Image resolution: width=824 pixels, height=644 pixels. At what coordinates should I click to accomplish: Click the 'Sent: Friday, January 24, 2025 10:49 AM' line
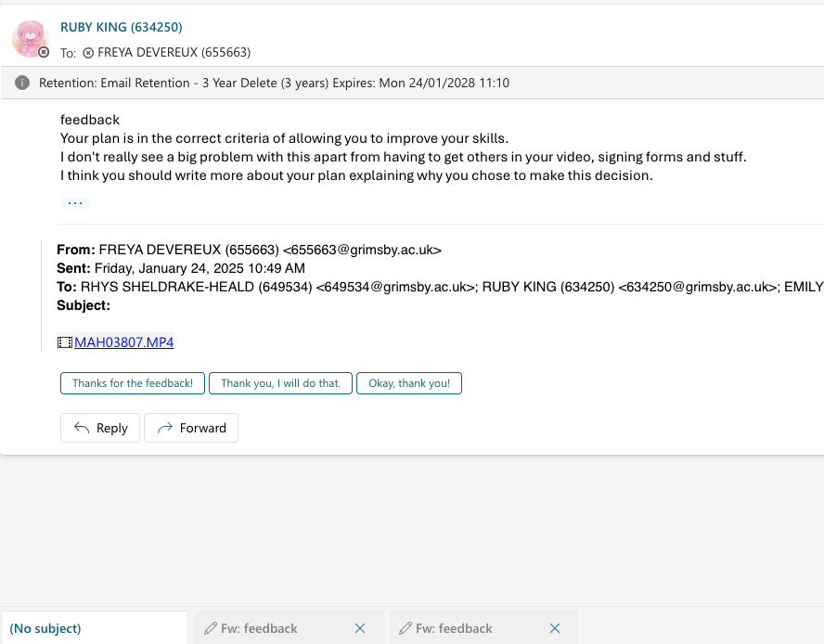181,268
